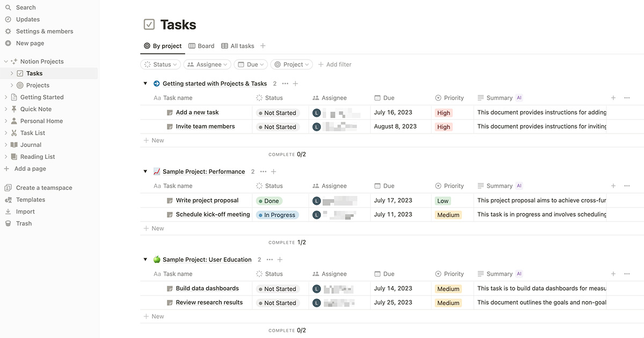Click the Done status of Write project proposal
This screenshot has width=644, height=338.
[269, 201]
